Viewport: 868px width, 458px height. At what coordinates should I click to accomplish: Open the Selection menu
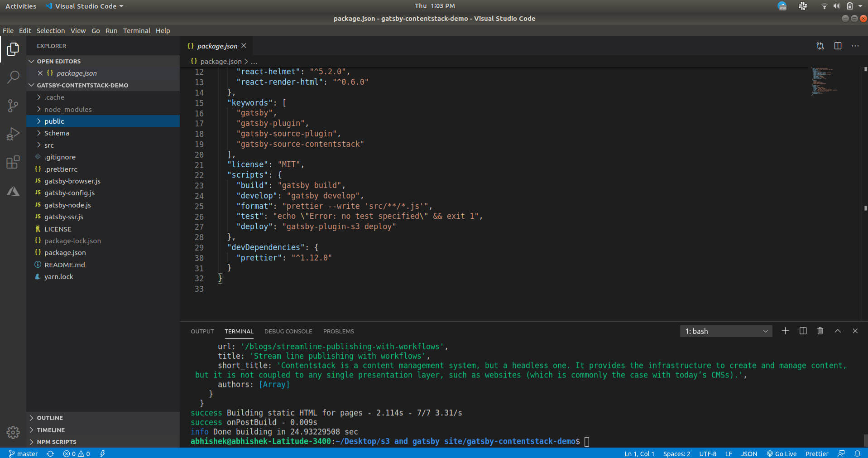(51, 30)
